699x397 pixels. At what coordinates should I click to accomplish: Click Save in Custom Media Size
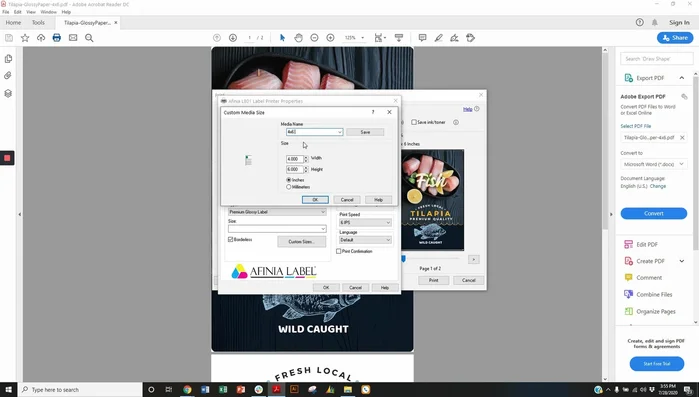[x=365, y=132]
